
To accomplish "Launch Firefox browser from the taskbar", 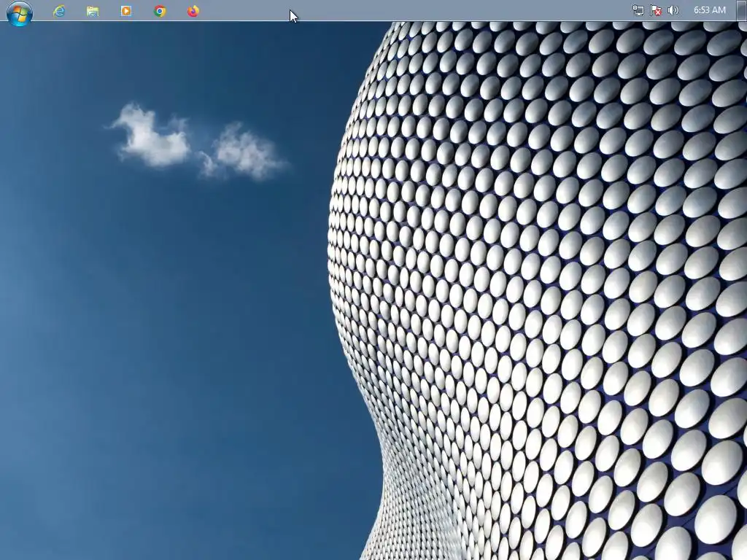I will coord(193,11).
